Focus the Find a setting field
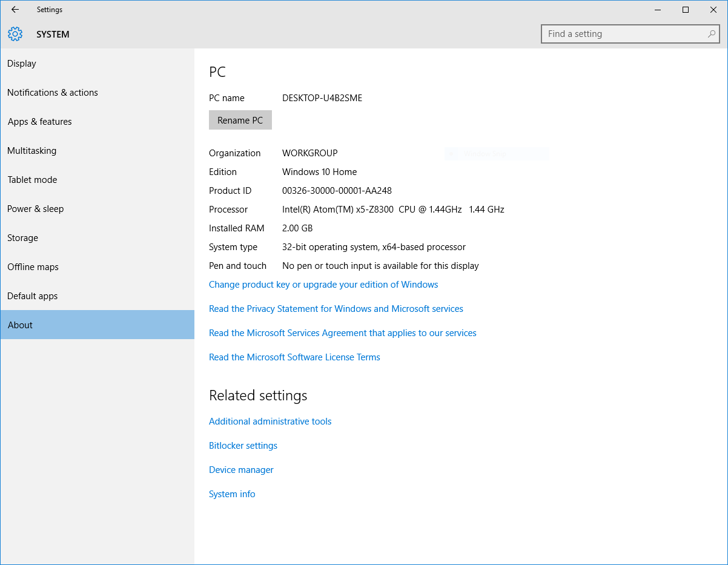Image resolution: width=728 pixels, height=565 pixels. (630, 34)
